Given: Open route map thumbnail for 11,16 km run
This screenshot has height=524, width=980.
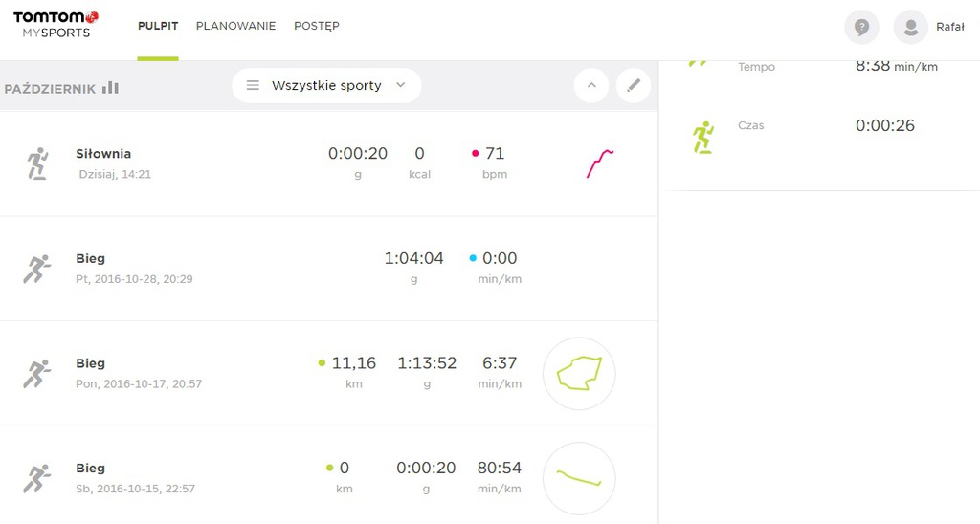Looking at the screenshot, I should (x=579, y=374).
